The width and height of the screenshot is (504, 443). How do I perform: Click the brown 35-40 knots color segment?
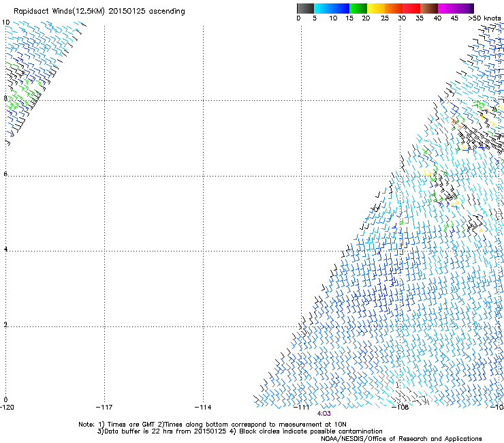click(429, 8)
